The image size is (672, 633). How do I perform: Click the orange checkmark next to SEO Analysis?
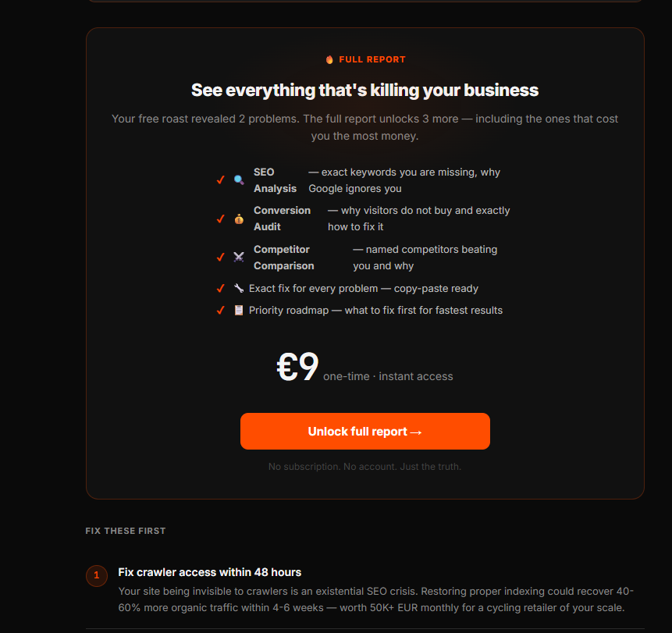(x=221, y=180)
